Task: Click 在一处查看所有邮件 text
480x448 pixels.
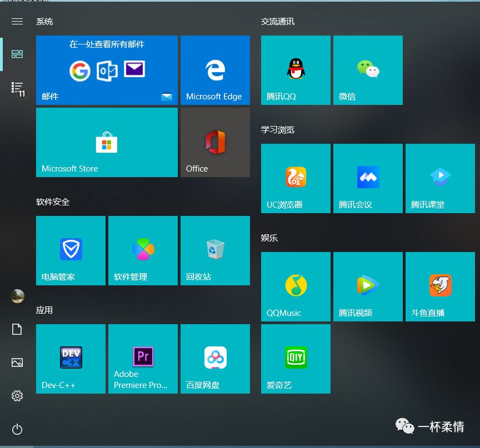Action: pos(107,44)
